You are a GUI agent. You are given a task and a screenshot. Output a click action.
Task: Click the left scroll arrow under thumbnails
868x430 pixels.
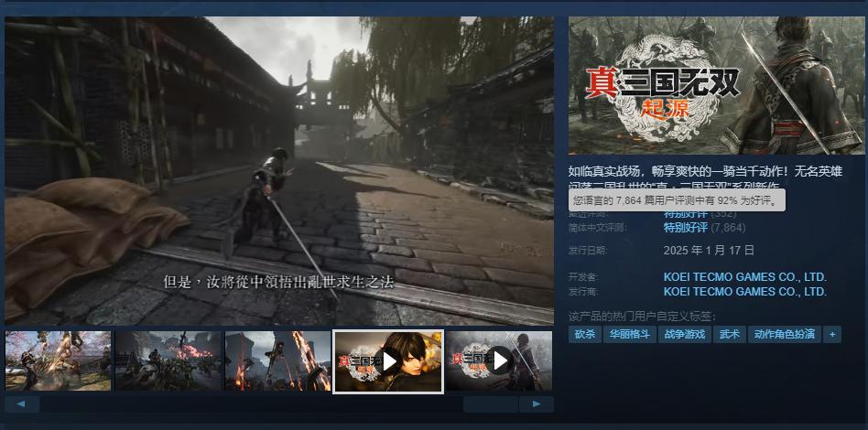[x=22, y=403]
